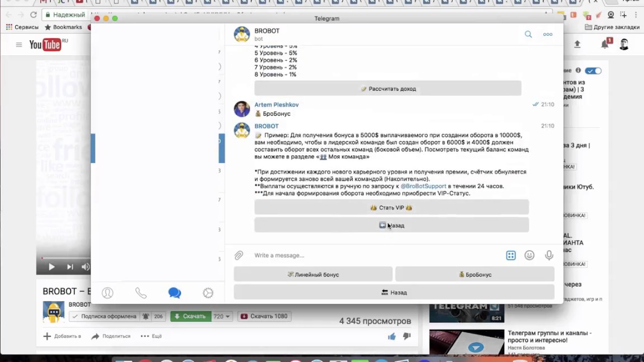Click the subscription bell notification icon

[x=146, y=316]
